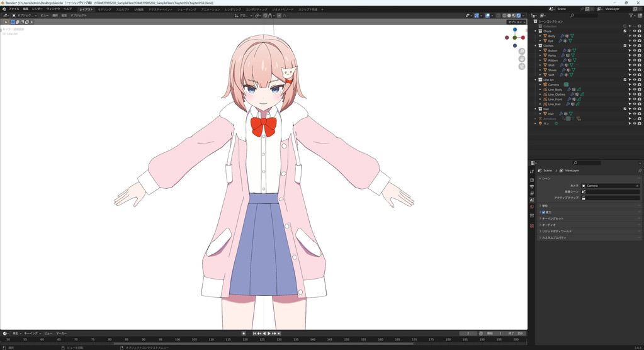
Task: Hide the Body object with eye icon
Action: pos(635,36)
